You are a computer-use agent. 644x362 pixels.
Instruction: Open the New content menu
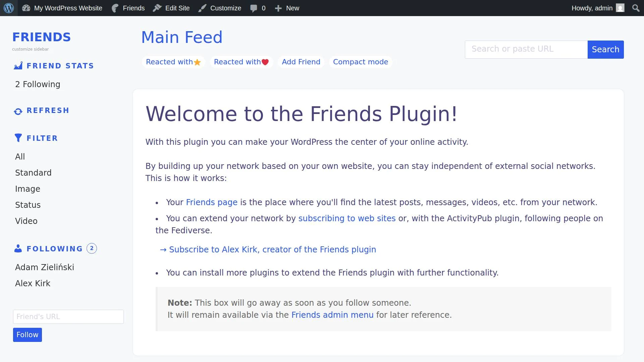pyautogui.click(x=287, y=8)
